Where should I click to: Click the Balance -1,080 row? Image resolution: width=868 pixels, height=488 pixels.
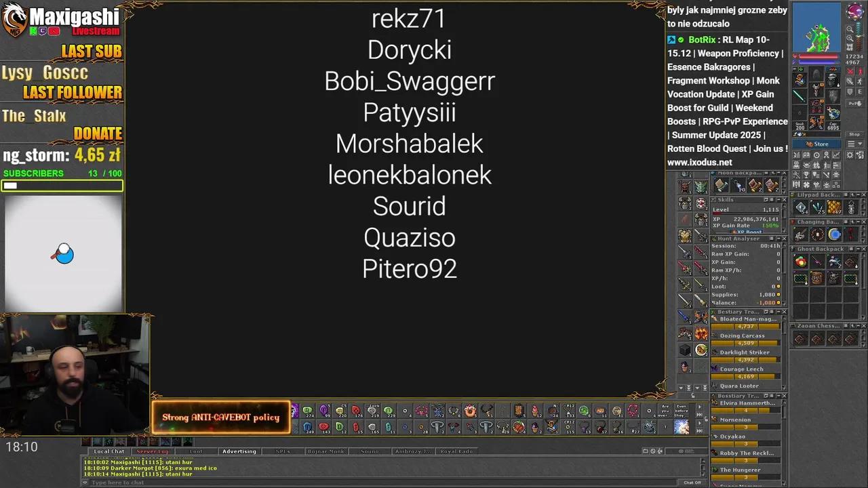coord(746,303)
